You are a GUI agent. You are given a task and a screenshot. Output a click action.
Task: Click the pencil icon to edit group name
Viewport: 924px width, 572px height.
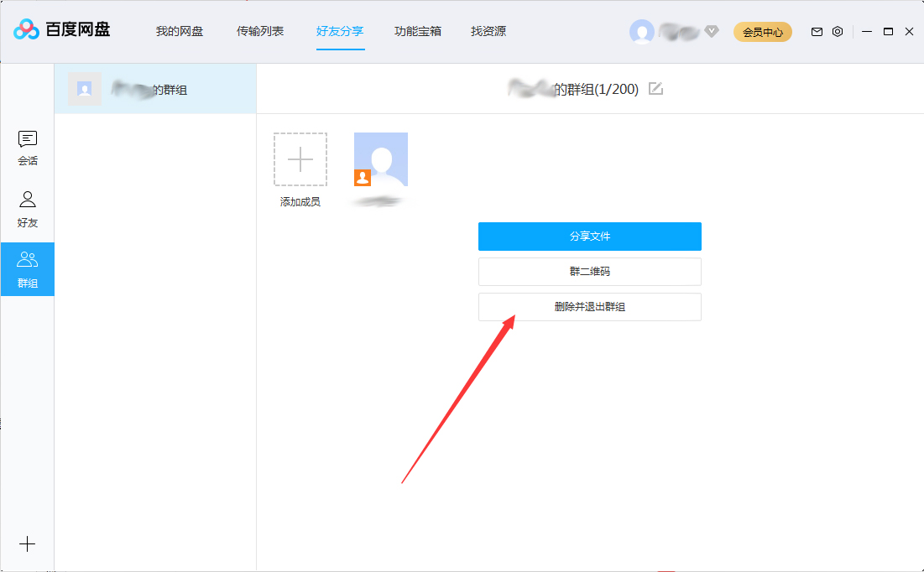tap(655, 88)
